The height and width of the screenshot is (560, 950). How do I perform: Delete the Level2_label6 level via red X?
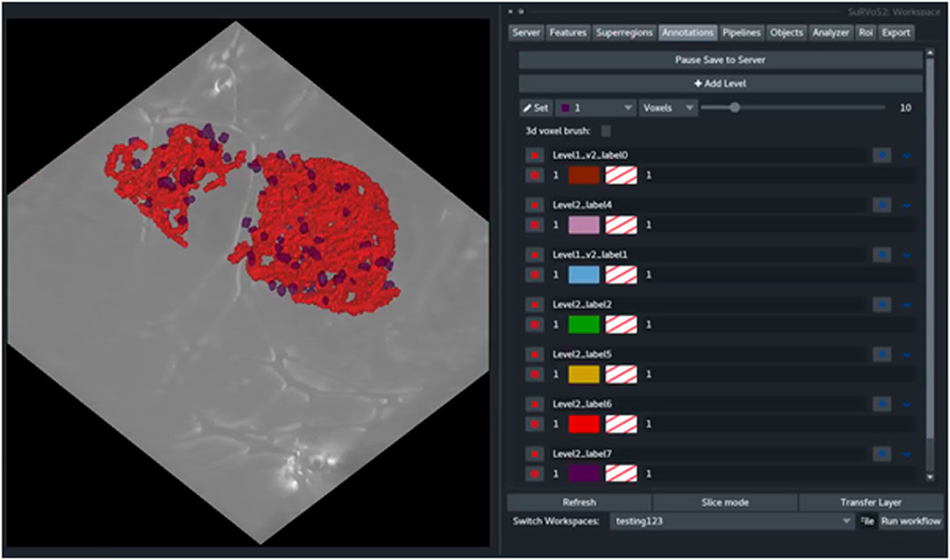pos(534,404)
